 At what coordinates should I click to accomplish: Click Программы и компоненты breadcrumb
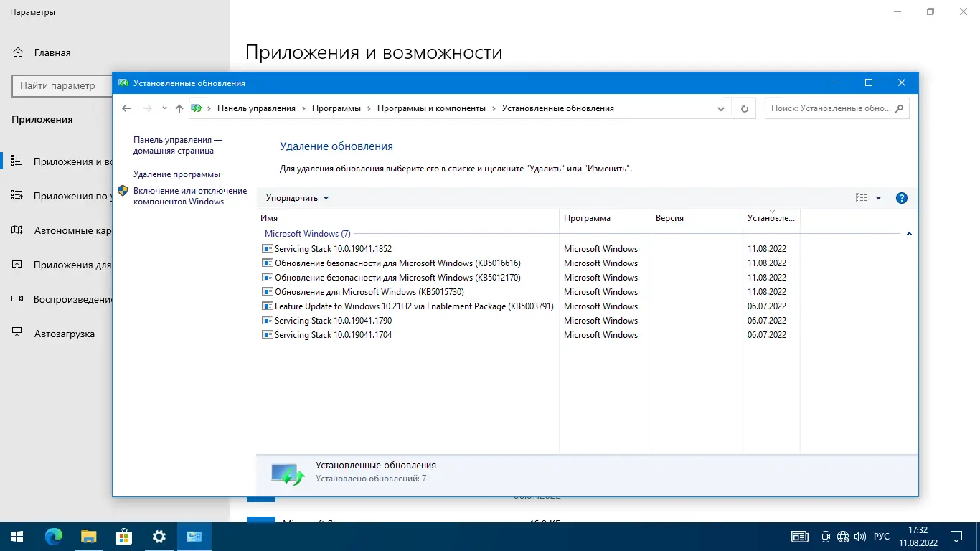point(431,108)
